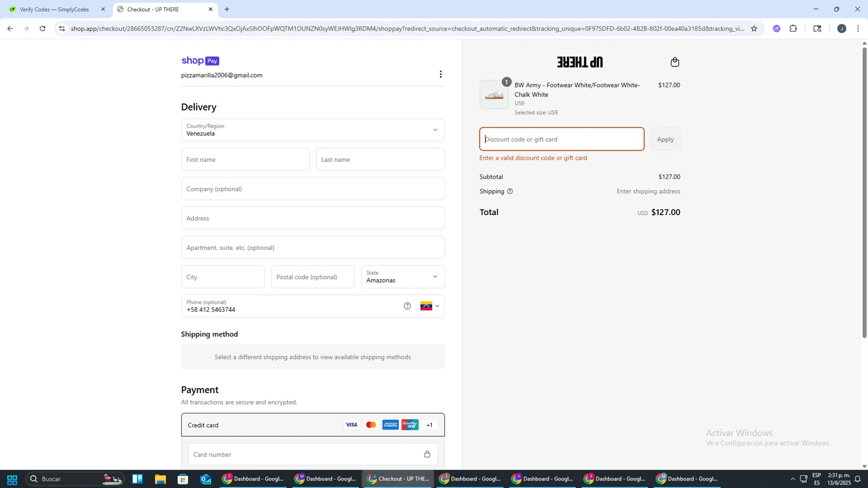Show the +1 additional card types
This screenshot has width=868, height=488.
[x=429, y=425]
